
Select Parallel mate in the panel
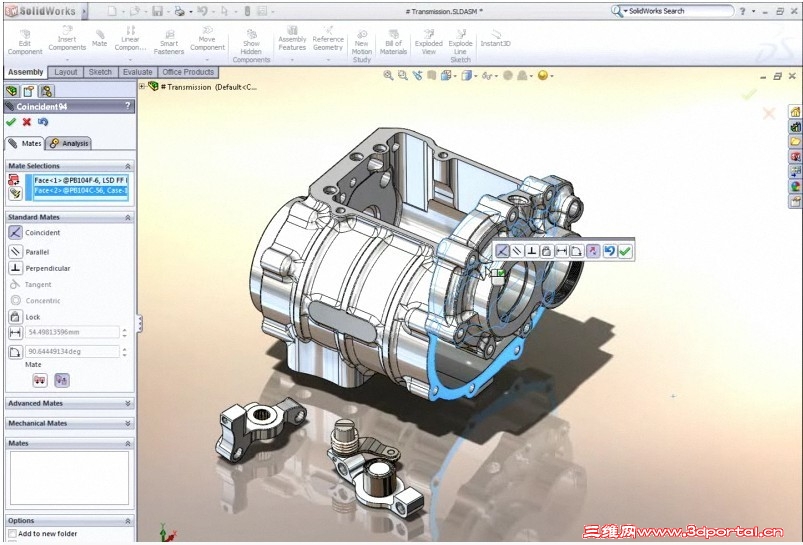[15, 251]
